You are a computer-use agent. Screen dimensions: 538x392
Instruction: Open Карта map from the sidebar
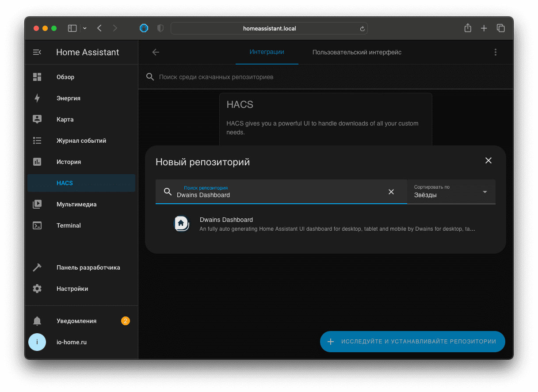tap(65, 119)
